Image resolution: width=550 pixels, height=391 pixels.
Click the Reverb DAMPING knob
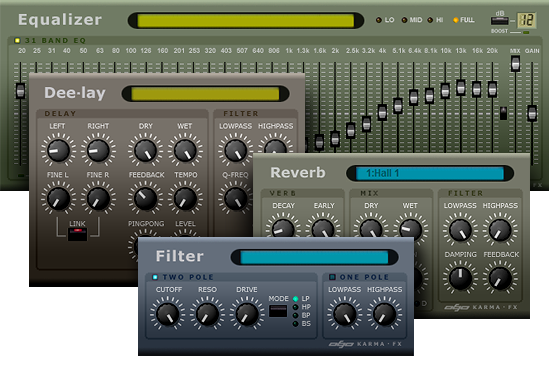[x=460, y=278]
